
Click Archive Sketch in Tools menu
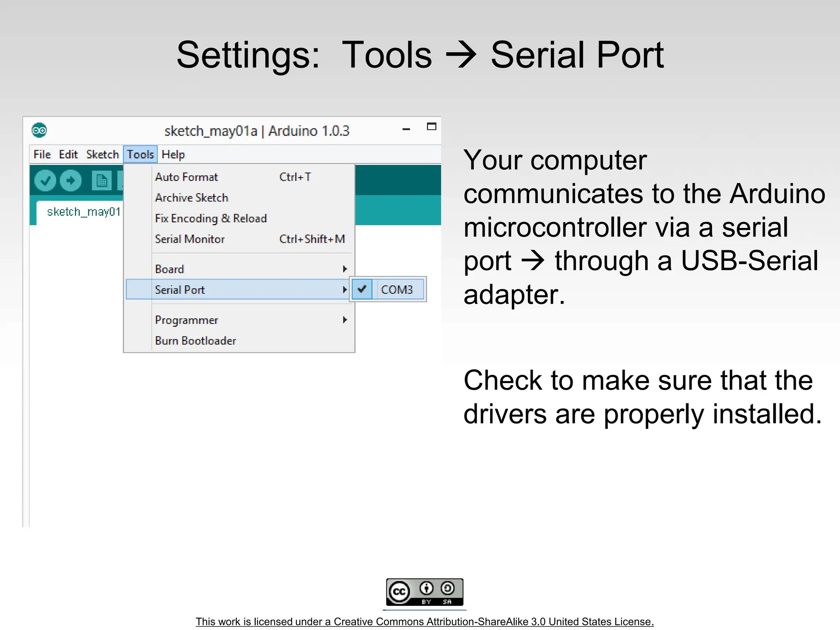point(191,198)
